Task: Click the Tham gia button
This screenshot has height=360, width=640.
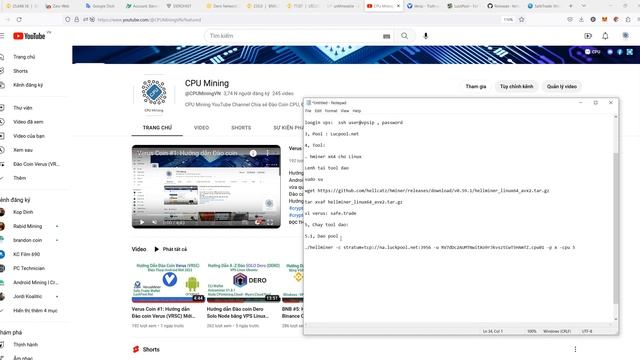Action: (476, 87)
